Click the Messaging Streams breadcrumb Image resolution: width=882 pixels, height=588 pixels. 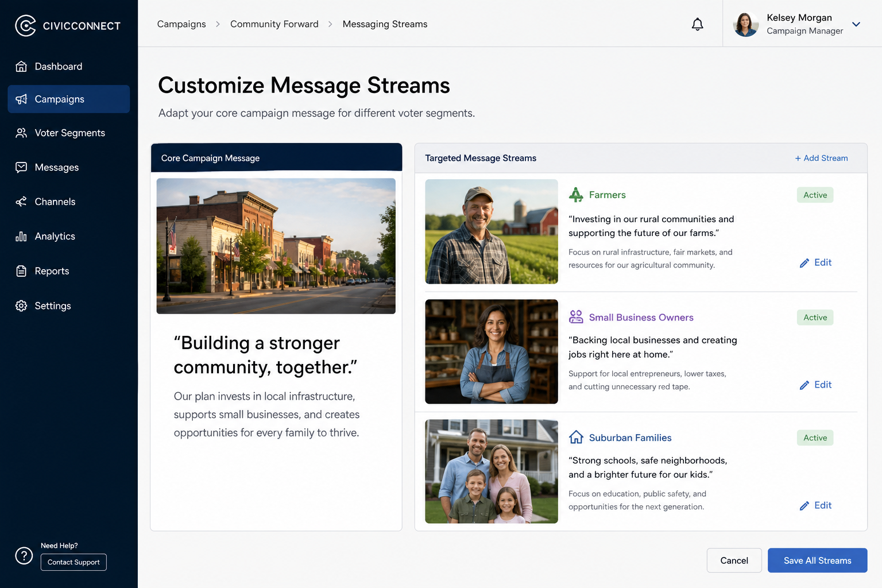tap(385, 24)
